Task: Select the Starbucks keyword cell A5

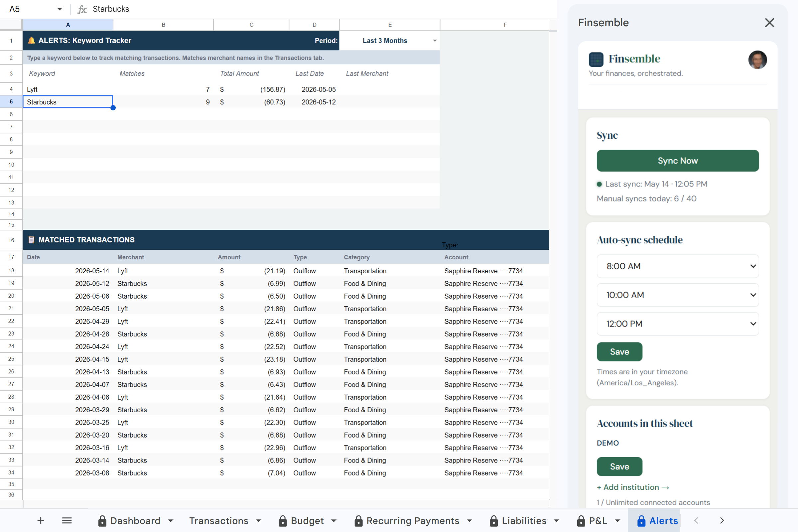Action: pyautogui.click(x=68, y=102)
